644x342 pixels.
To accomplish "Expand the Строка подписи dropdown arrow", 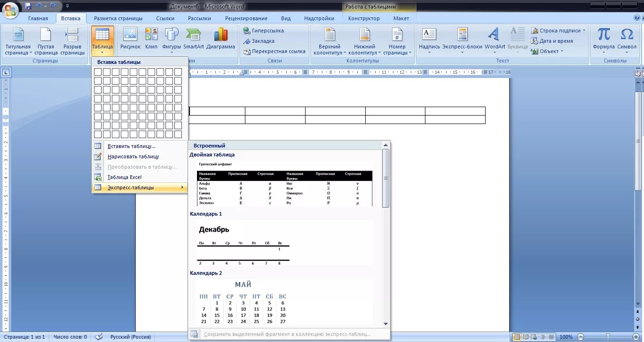I will [x=584, y=31].
